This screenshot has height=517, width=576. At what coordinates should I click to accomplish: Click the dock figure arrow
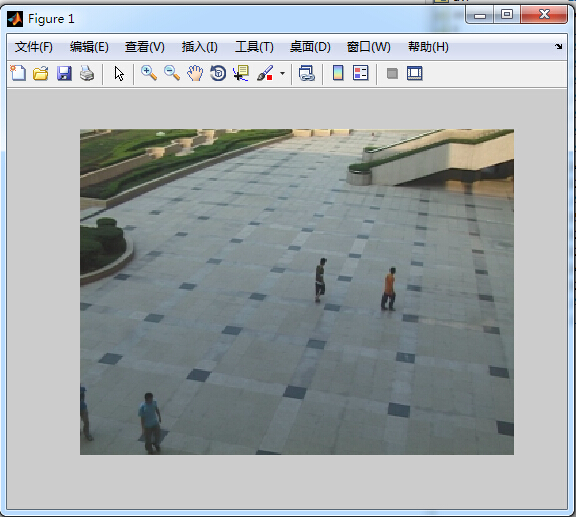click(x=558, y=46)
